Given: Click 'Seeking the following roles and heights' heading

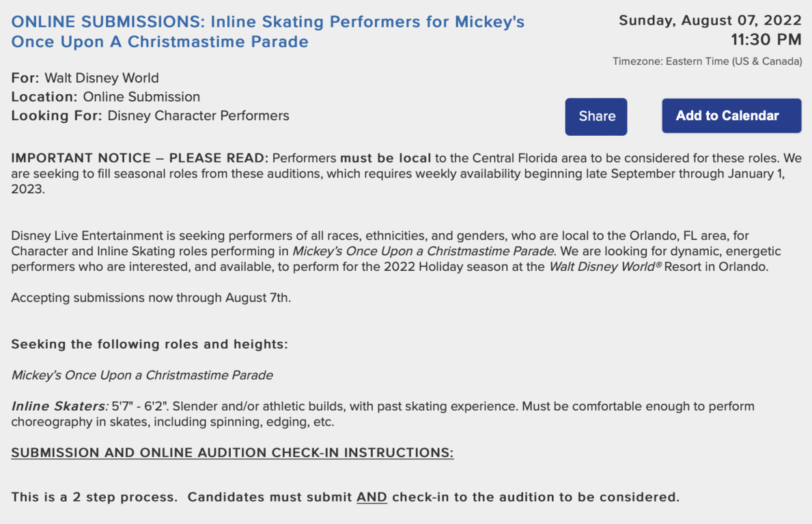Looking at the screenshot, I should (x=150, y=344).
